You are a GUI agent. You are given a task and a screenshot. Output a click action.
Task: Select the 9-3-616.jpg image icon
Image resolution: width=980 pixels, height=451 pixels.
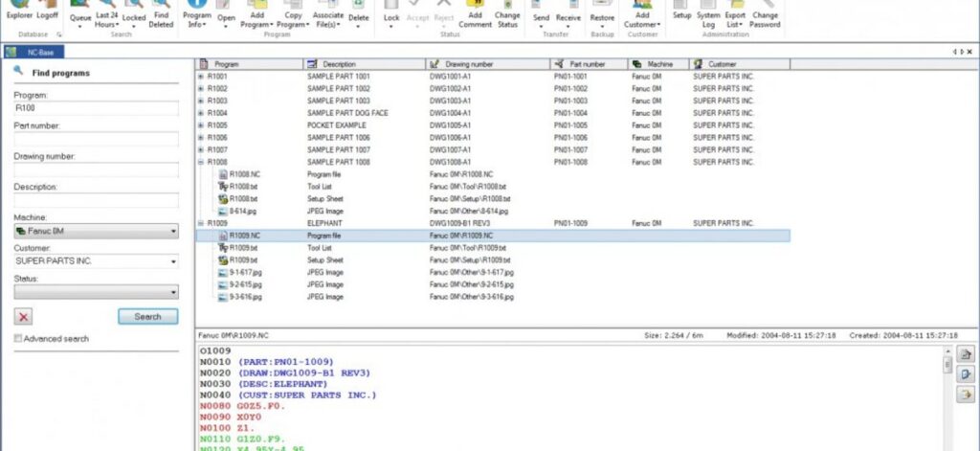[223, 297]
